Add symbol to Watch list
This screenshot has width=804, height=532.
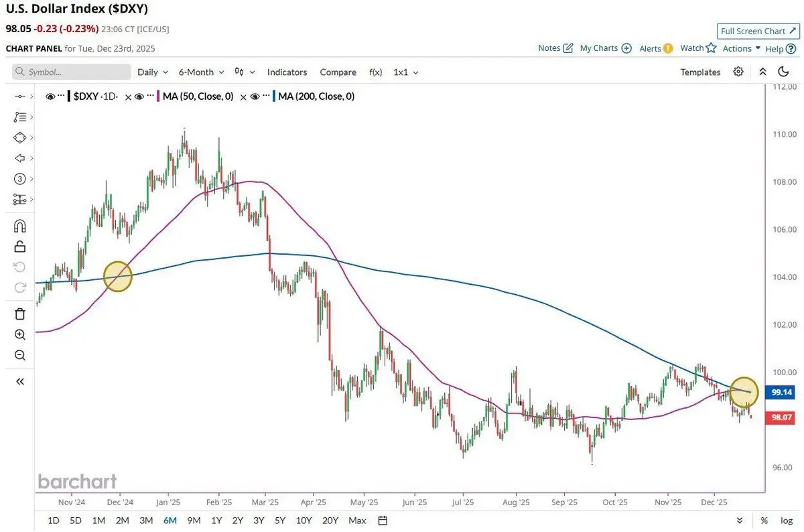[x=698, y=48]
